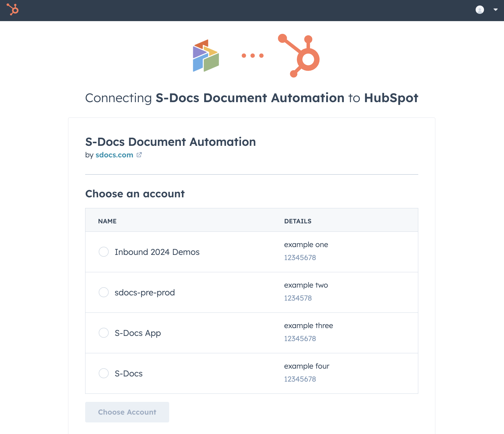Viewport: 504px width, 434px height.
Task: Click the NAME column header
Action: coord(107,221)
